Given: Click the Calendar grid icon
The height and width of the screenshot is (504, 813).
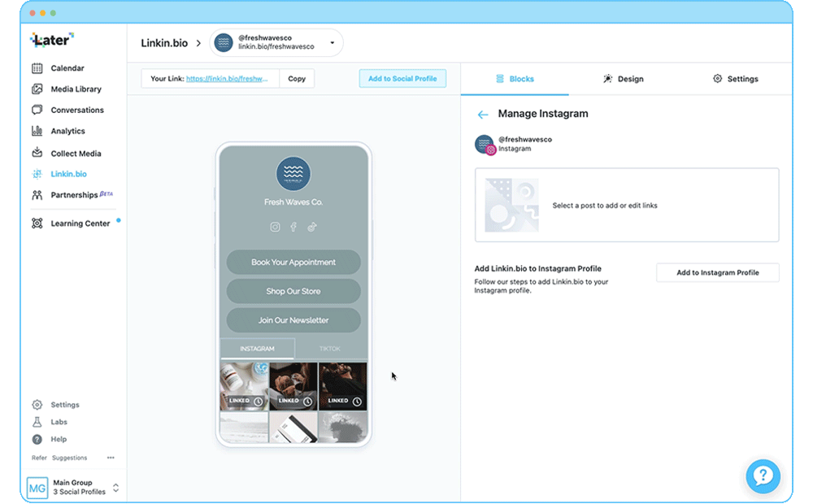Looking at the screenshot, I should point(37,68).
